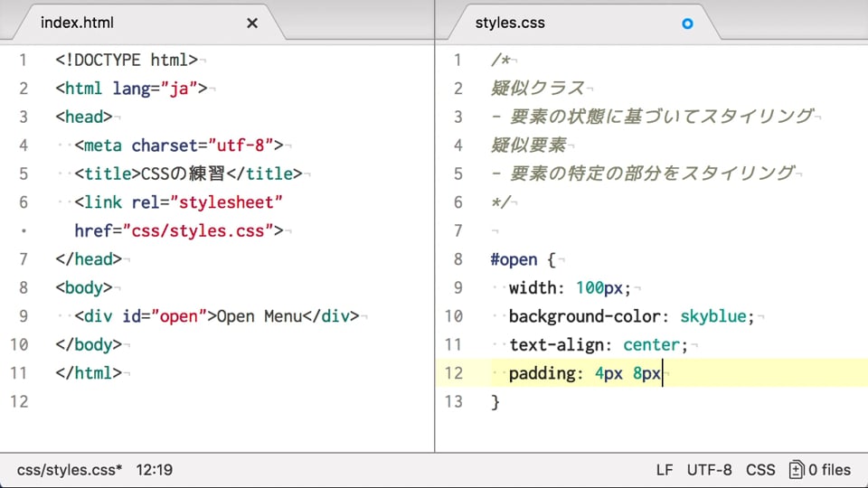868x488 pixels.
Task: Open the git files changed icon
Action: click(x=796, y=470)
